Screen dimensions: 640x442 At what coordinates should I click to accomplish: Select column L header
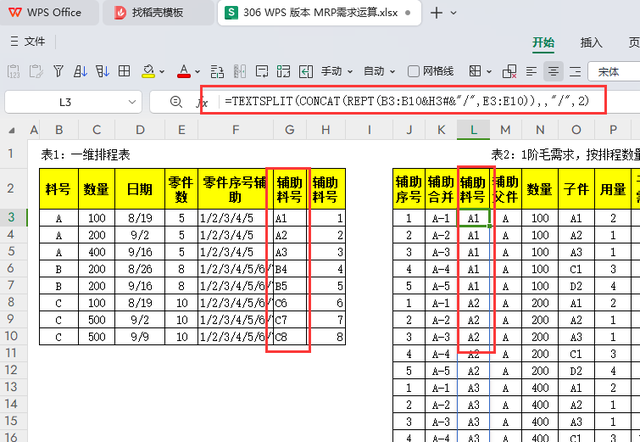pyautogui.click(x=473, y=130)
